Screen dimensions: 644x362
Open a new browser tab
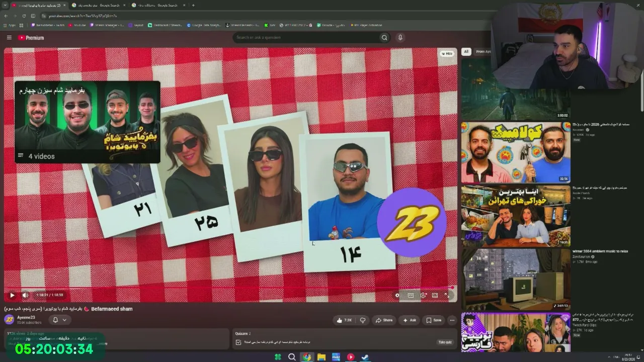click(193, 5)
